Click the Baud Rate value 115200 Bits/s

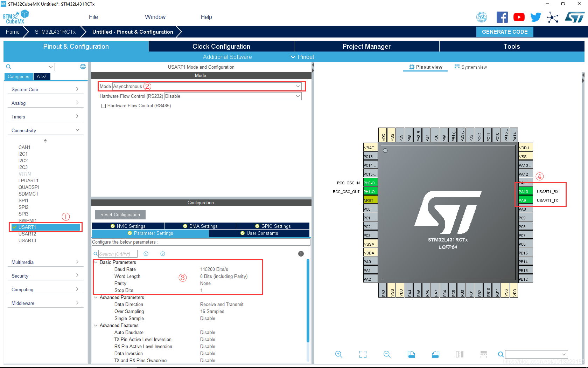coord(214,269)
